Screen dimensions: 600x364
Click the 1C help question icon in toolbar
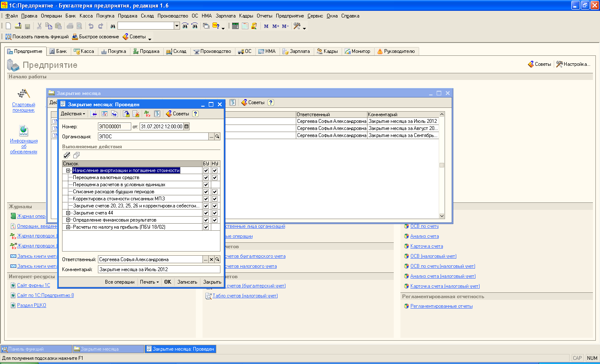(216, 26)
